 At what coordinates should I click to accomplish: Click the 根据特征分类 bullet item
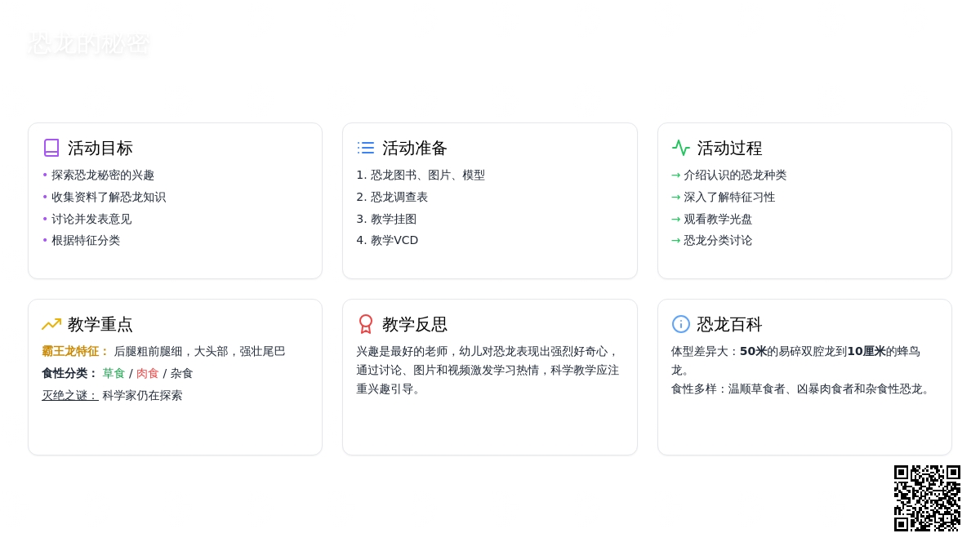[85, 240]
